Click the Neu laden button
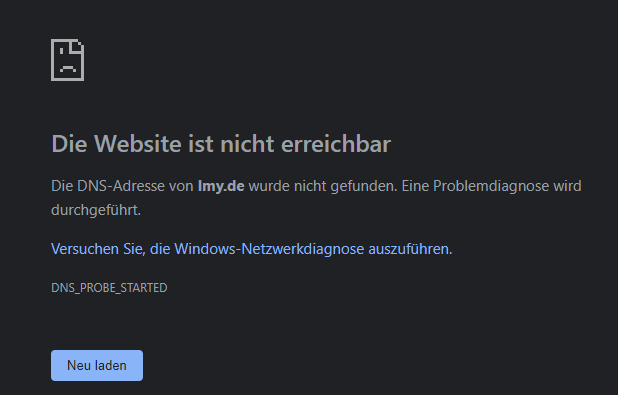 click(97, 365)
